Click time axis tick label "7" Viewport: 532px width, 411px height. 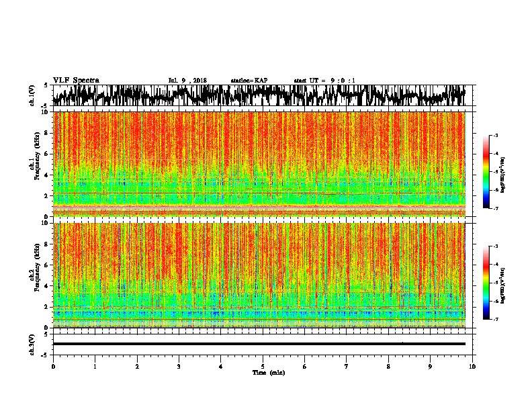347,367
